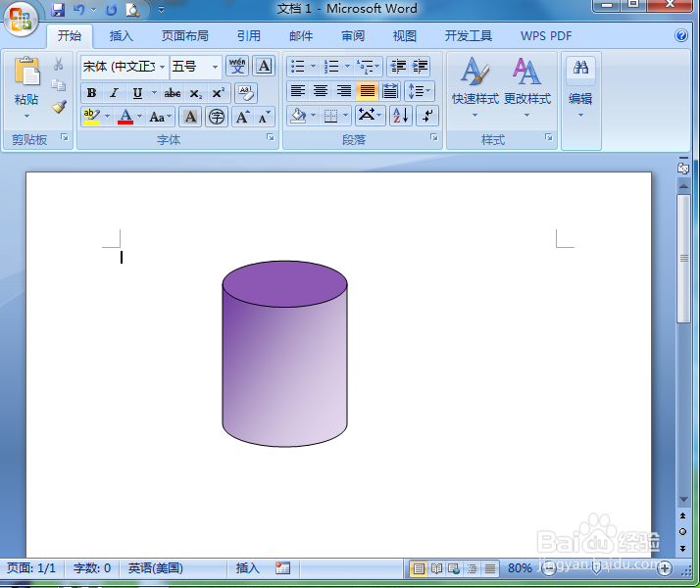Switch to the 插入 tab
The width and height of the screenshot is (700, 588).
[121, 35]
